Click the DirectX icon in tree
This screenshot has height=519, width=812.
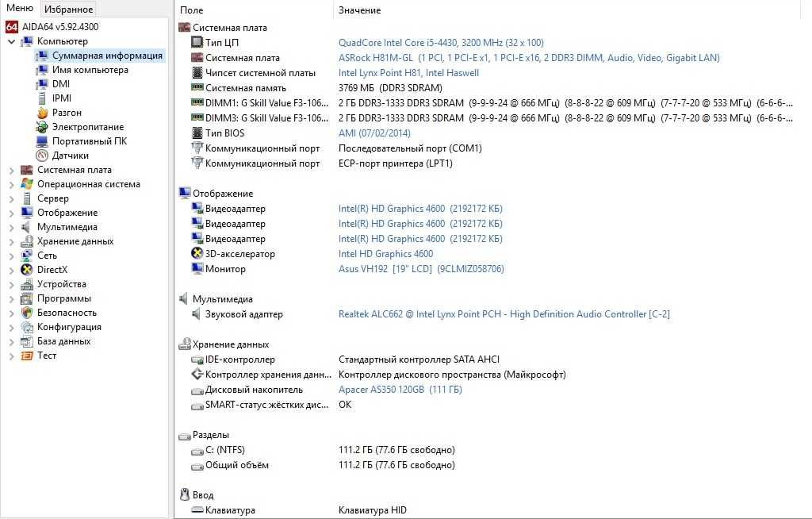[x=26, y=270]
